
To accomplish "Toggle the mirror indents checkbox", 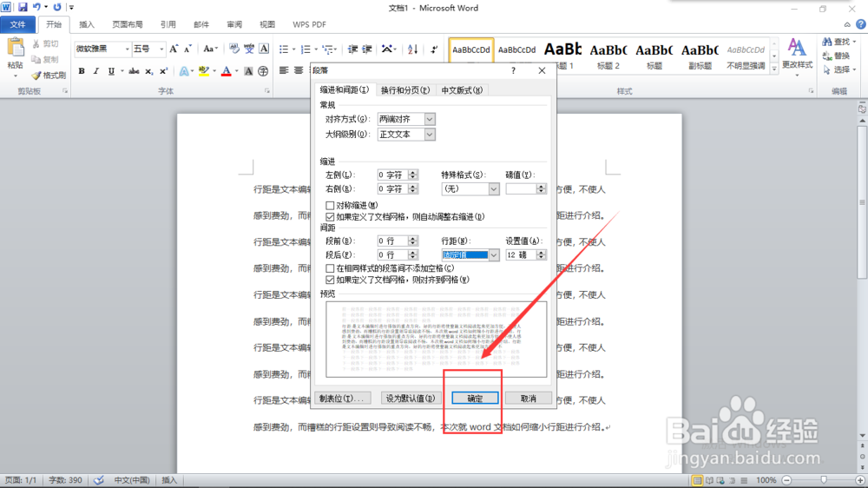I will point(330,206).
